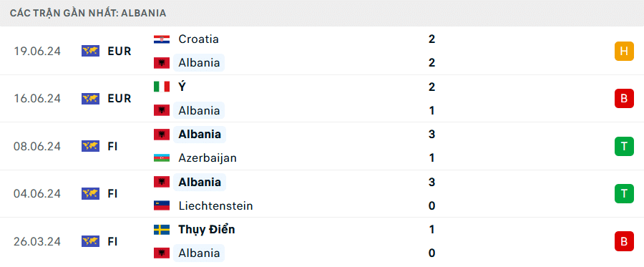Click the Italy flag icon next to Ý

point(162,87)
